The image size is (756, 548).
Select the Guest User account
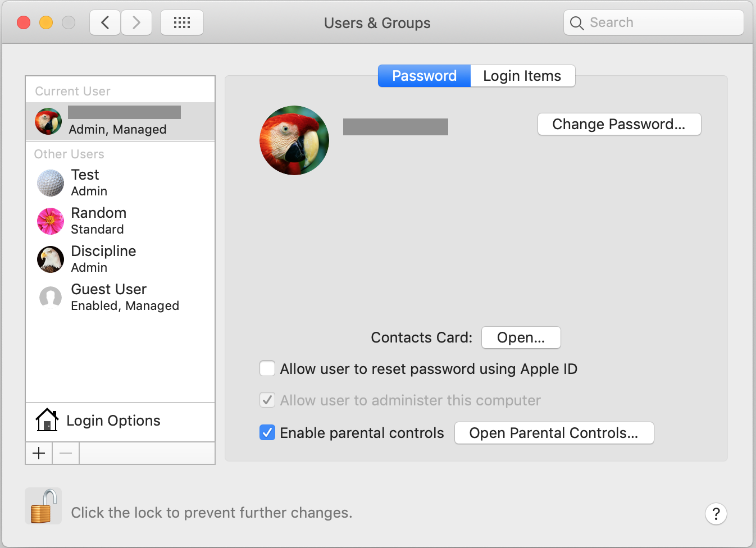(x=120, y=297)
